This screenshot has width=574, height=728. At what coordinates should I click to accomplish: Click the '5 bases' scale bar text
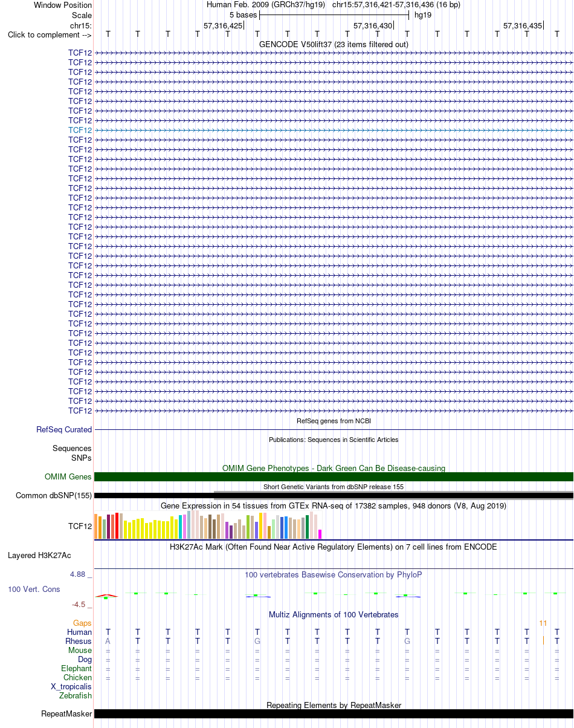pos(243,15)
